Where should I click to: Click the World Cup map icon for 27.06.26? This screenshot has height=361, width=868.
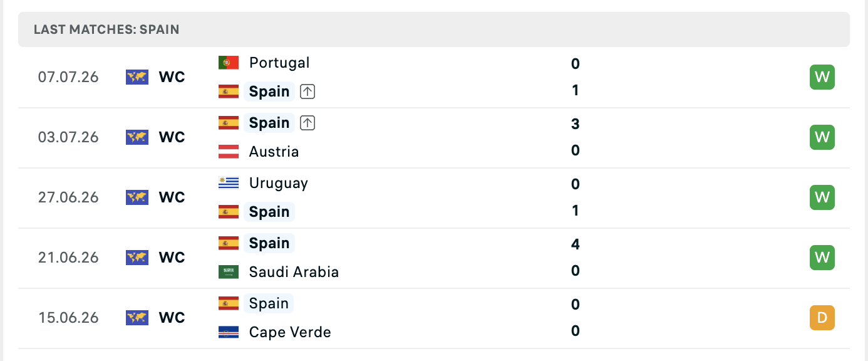[137, 197]
